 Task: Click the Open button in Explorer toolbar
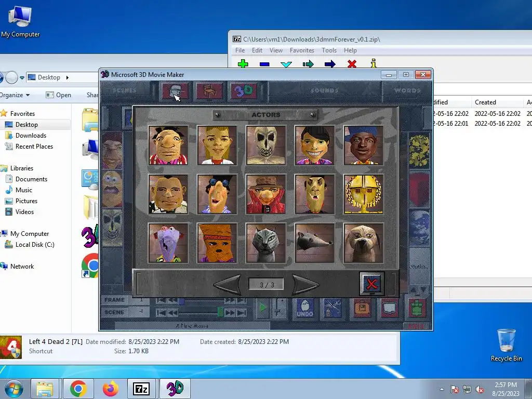[x=58, y=95]
